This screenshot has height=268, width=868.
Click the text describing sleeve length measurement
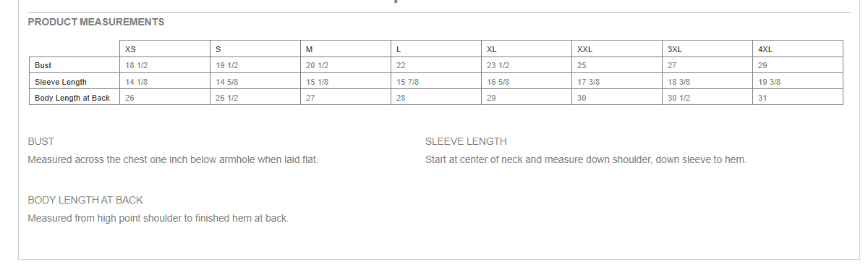coord(586,159)
